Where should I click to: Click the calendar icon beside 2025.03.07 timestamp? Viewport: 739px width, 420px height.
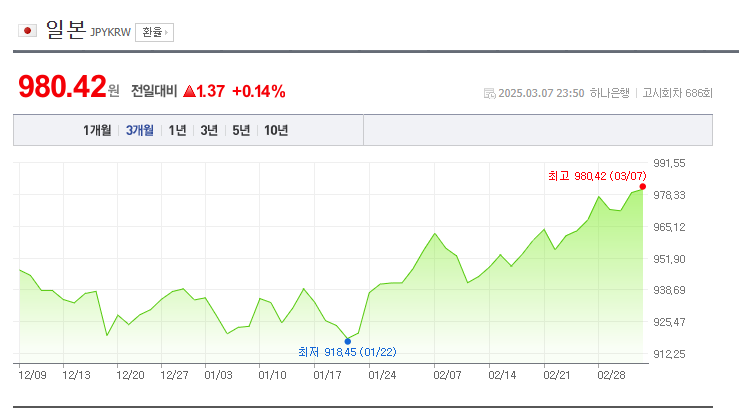pyautogui.click(x=490, y=93)
